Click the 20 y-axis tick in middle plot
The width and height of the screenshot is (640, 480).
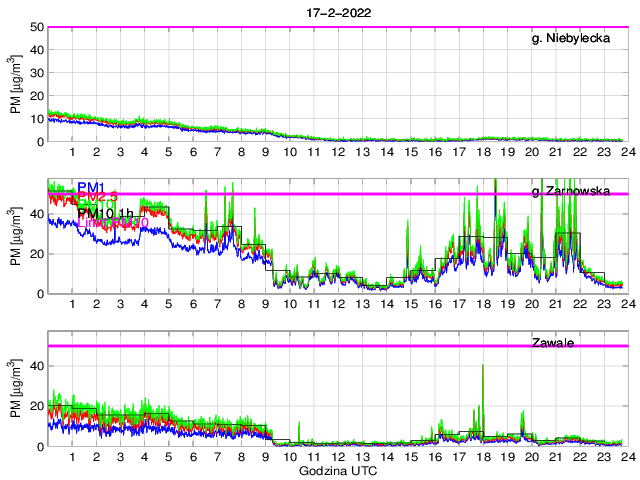[37, 254]
